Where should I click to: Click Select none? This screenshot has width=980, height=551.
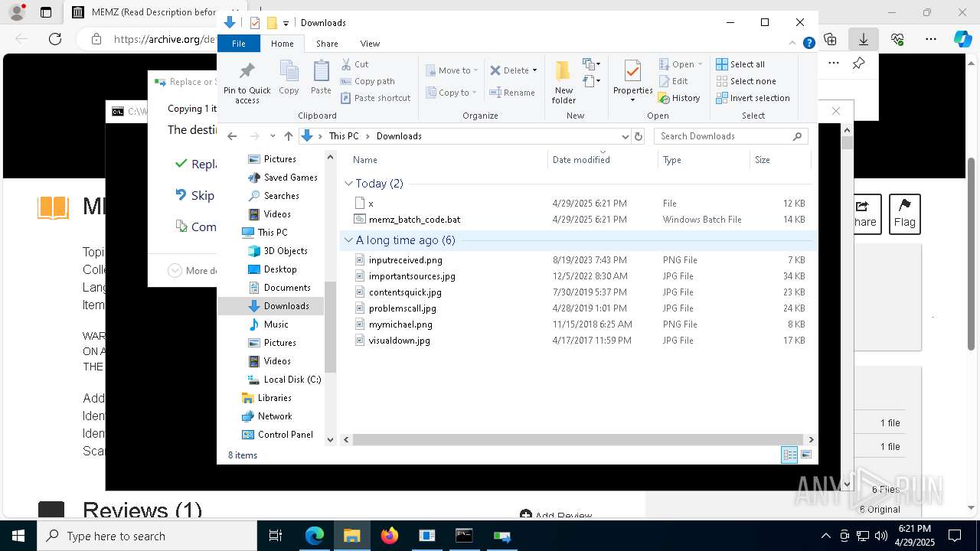[746, 81]
